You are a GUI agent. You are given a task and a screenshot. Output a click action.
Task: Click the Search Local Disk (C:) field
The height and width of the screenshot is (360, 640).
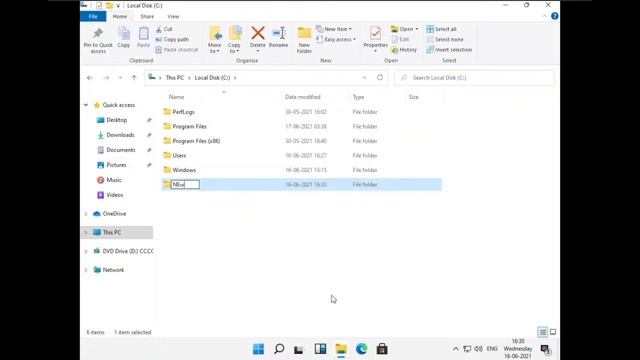tap(474, 78)
